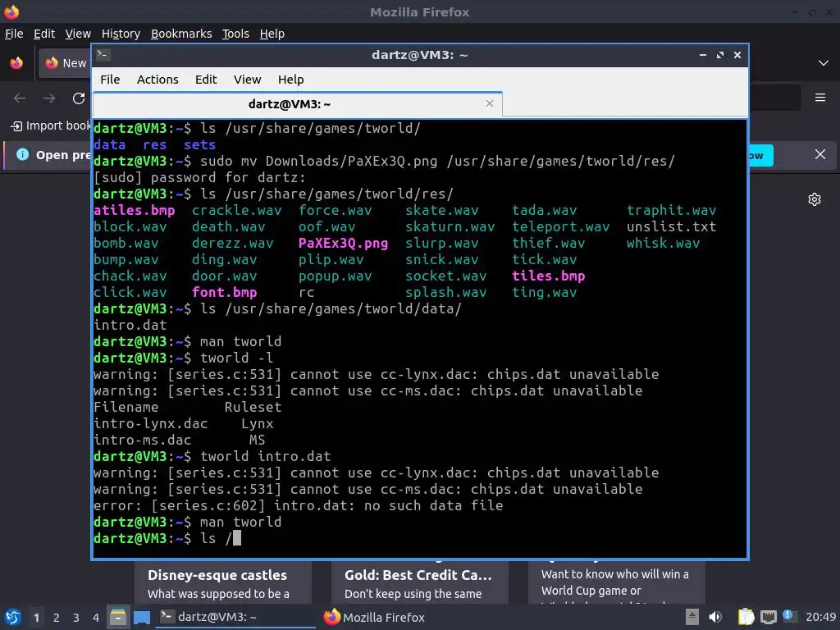Open Firefox Bookmarks menu
The height and width of the screenshot is (630, 840).
pyautogui.click(x=181, y=34)
